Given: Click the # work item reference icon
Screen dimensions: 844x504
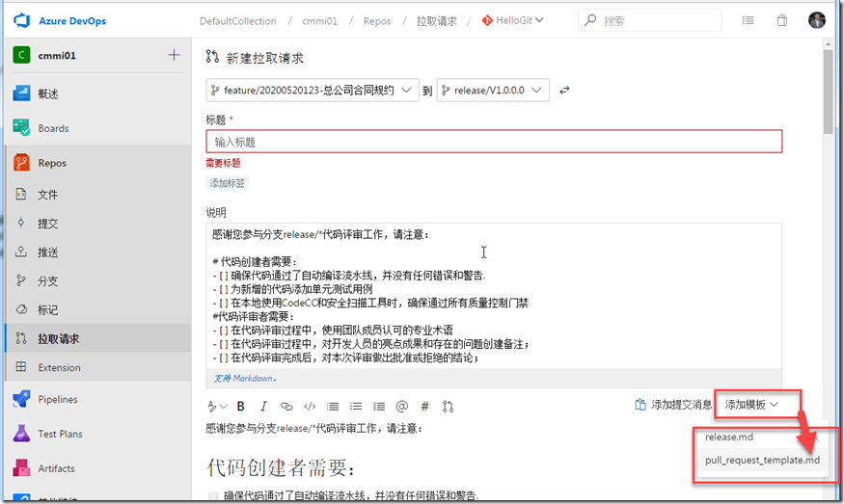Looking at the screenshot, I should coord(424,406).
